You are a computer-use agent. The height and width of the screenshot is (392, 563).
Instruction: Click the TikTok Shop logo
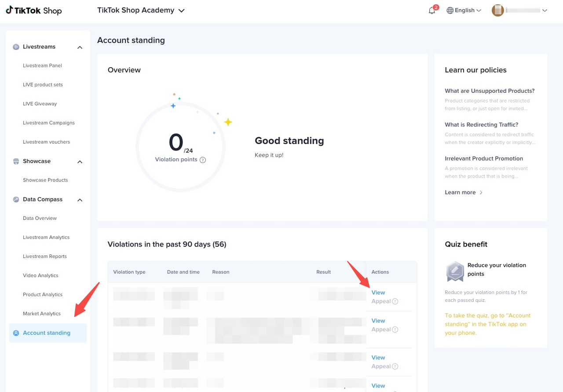(34, 11)
